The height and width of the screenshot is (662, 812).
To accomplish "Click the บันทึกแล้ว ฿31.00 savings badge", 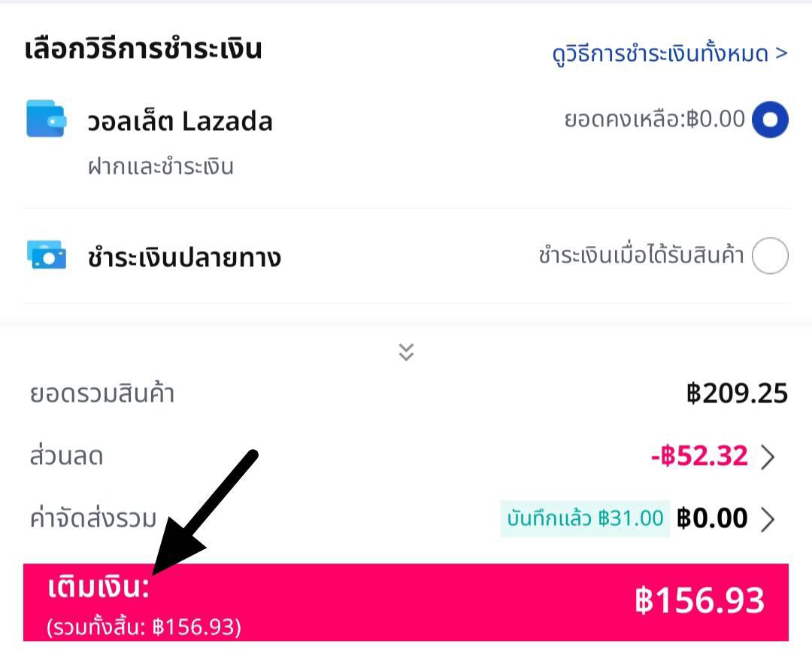I will (x=585, y=518).
